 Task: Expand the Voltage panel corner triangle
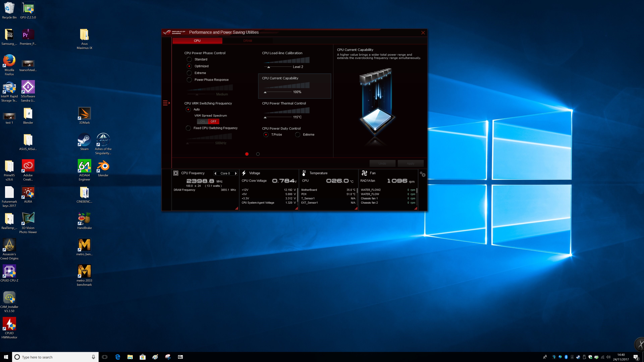[296, 208]
